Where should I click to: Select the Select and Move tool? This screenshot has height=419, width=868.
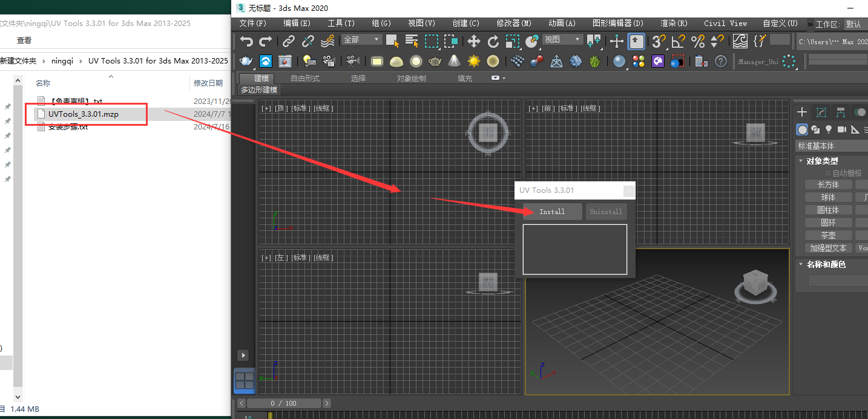point(474,41)
